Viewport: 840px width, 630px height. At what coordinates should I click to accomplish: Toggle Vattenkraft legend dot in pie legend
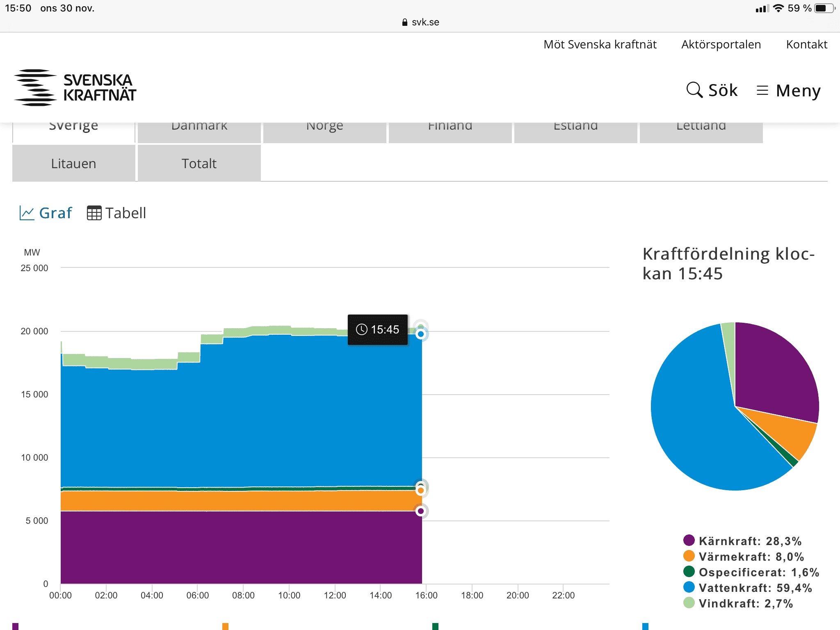click(x=689, y=587)
